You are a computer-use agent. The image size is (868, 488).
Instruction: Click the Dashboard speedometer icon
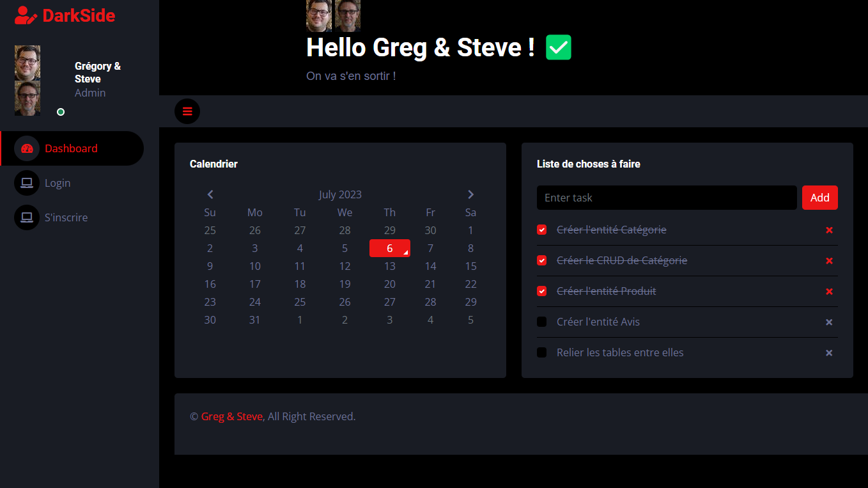point(27,148)
